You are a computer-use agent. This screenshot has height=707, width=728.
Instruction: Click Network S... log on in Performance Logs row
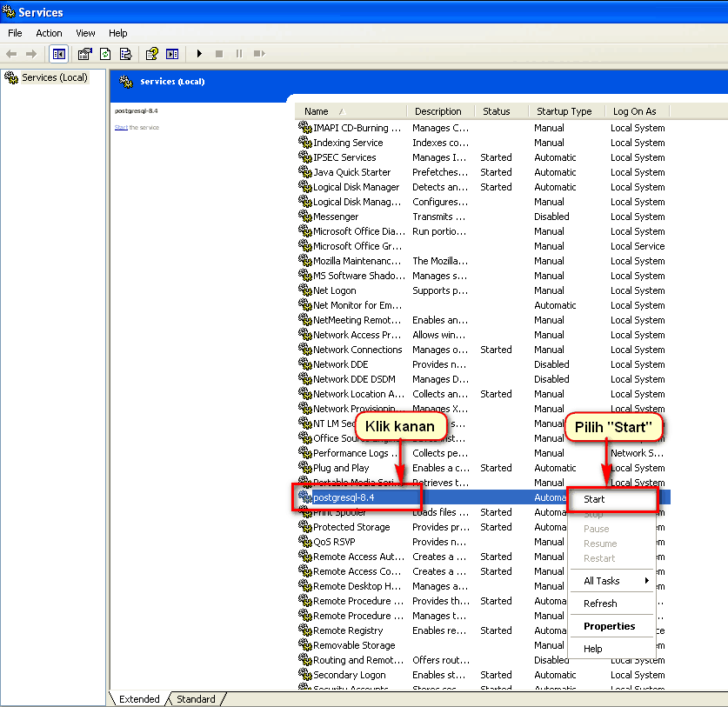coord(637,452)
